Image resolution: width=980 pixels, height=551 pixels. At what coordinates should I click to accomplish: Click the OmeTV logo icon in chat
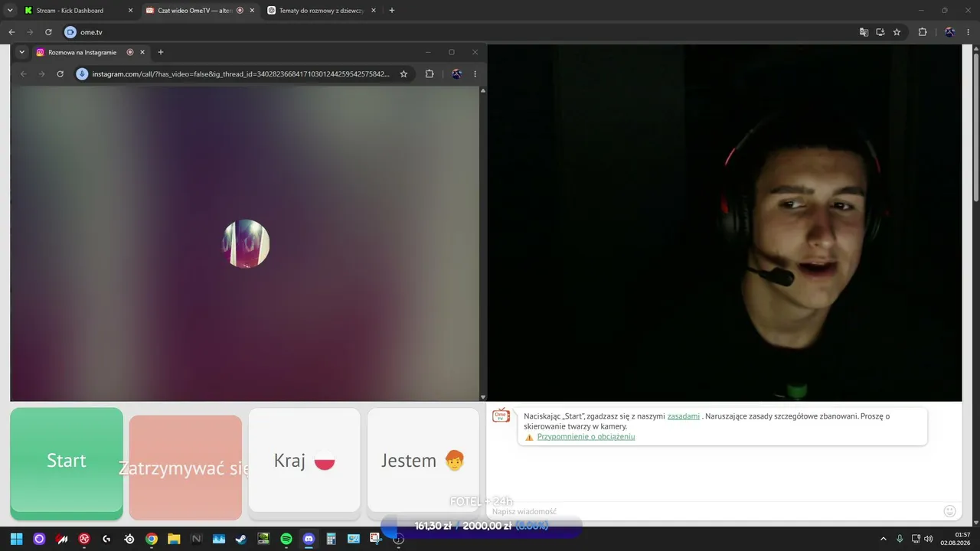pyautogui.click(x=501, y=416)
